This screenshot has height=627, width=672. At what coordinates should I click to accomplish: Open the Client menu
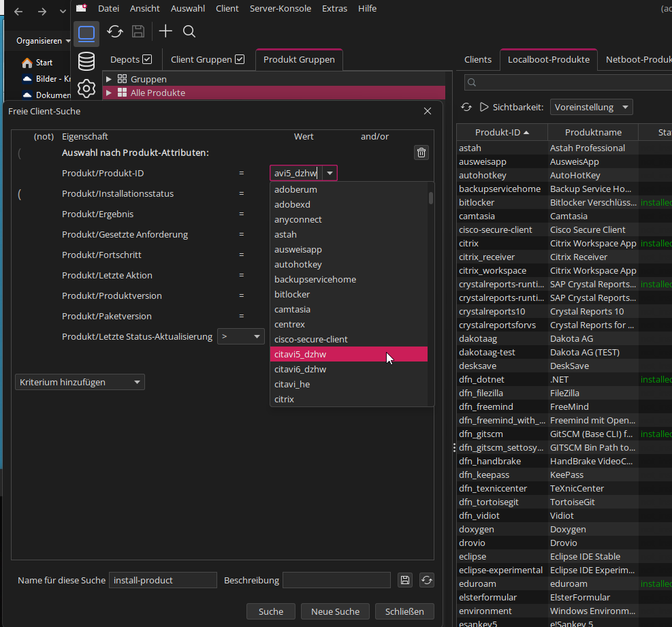point(227,9)
